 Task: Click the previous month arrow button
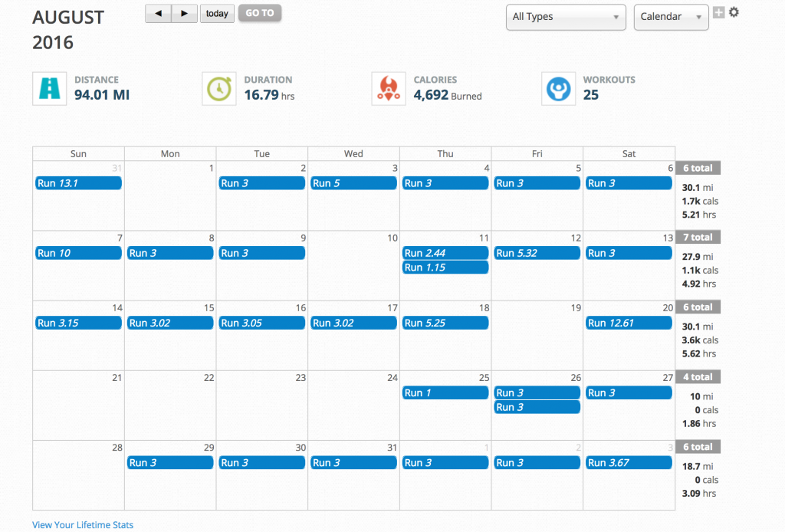(158, 14)
